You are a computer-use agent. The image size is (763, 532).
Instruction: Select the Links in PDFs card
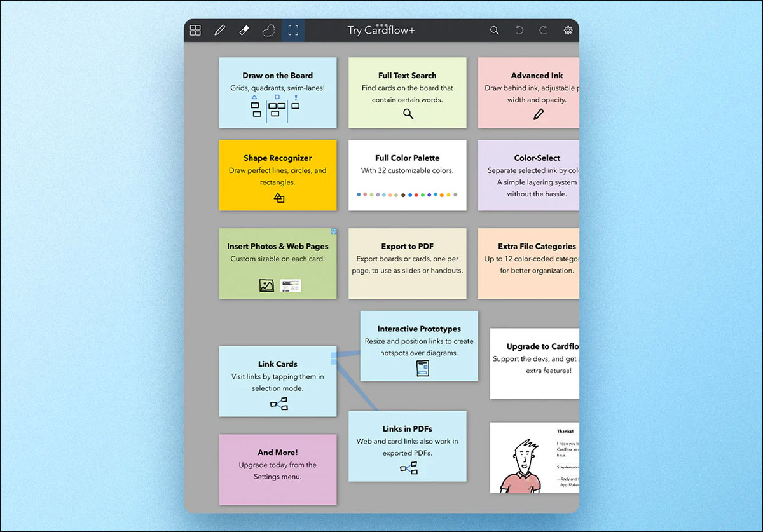(x=408, y=446)
